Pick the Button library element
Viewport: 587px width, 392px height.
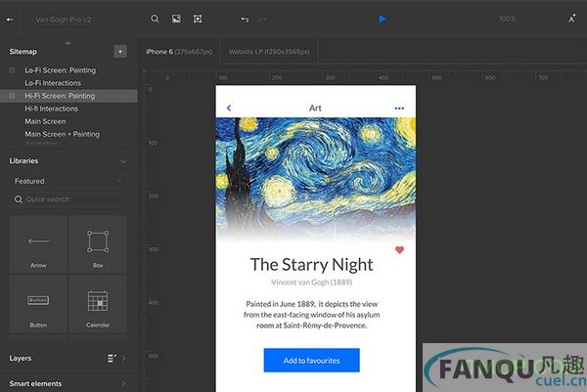click(38, 304)
